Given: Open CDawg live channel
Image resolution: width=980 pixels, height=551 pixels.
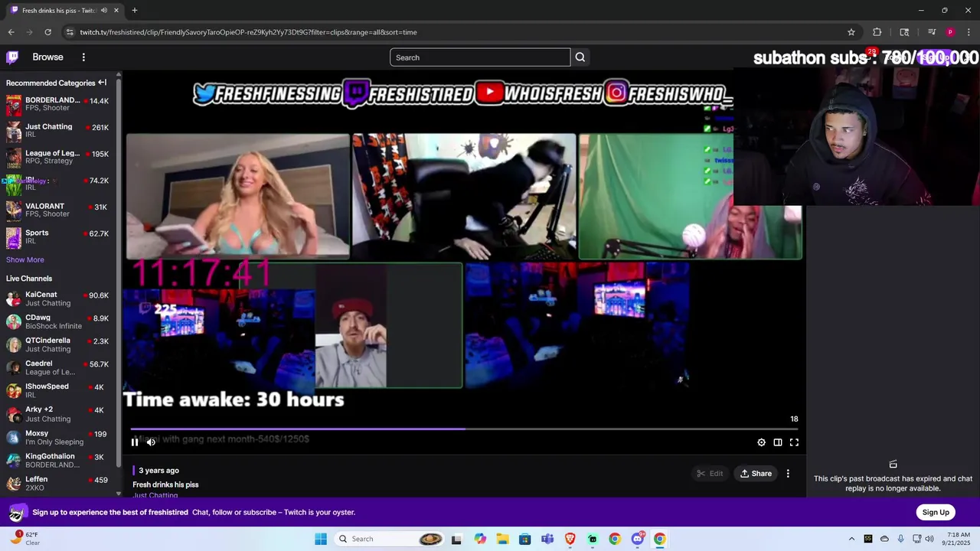Looking at the screenshot, I should click(x=58, y=322).
